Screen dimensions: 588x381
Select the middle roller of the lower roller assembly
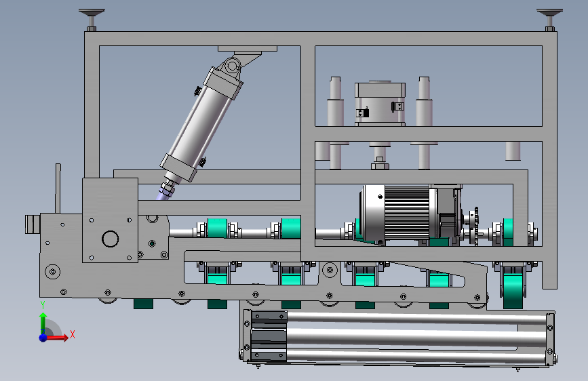click(416, 338)
